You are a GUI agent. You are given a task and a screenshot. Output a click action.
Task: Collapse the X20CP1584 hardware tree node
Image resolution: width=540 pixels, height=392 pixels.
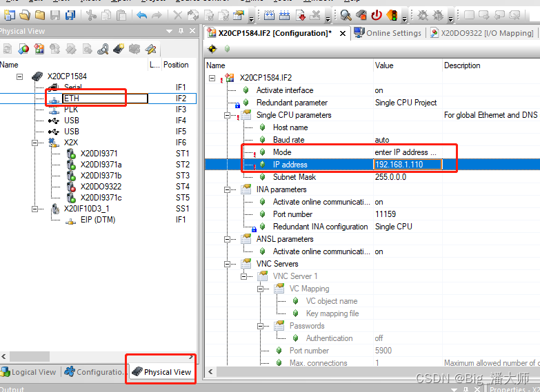[x=20, y=76]
